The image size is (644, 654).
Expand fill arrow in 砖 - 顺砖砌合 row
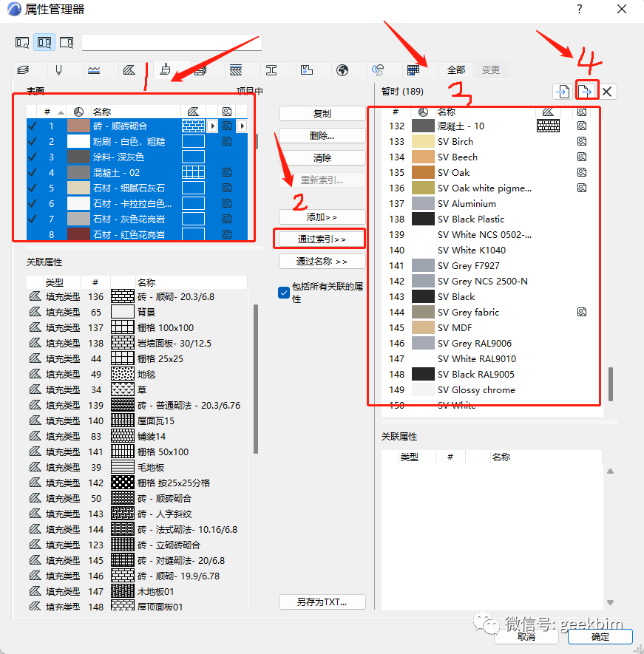click(212, 126)
